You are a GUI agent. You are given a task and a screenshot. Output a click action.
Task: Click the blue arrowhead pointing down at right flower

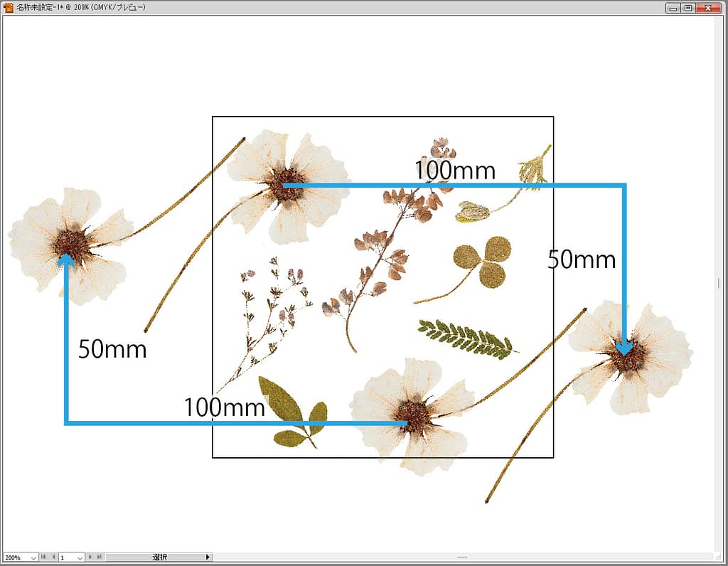tap(625, 348)
